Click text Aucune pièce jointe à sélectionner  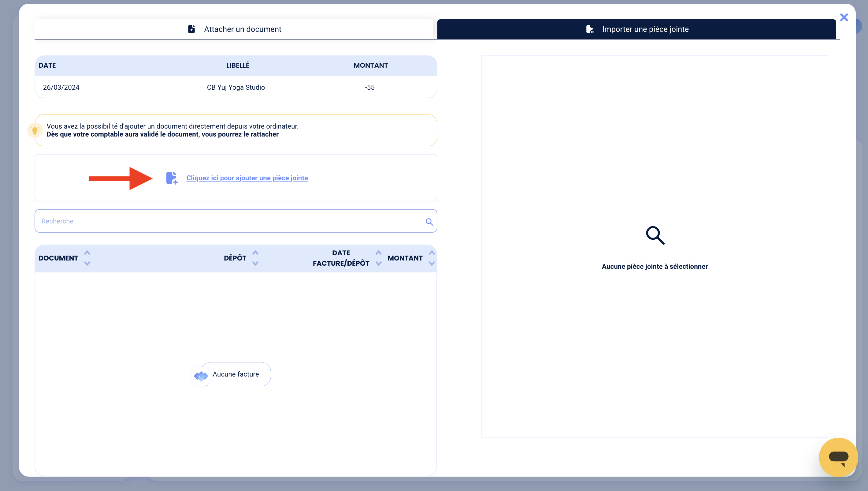pos(655,266)
